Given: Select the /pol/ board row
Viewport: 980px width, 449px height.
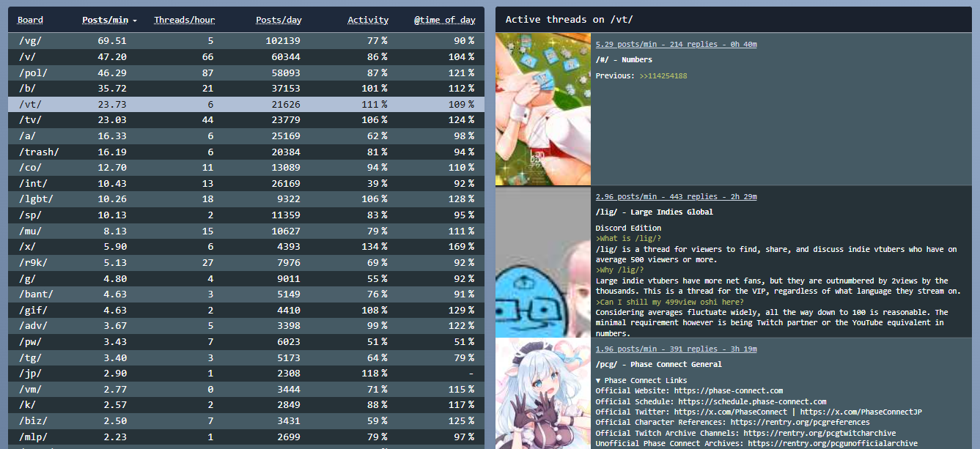Looking at the screenshot, I should [x=246, y=73].
